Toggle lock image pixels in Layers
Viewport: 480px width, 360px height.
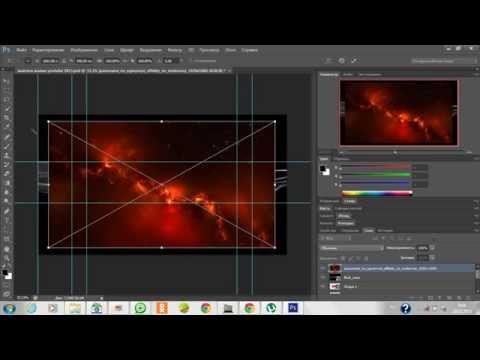coord(351,258)
